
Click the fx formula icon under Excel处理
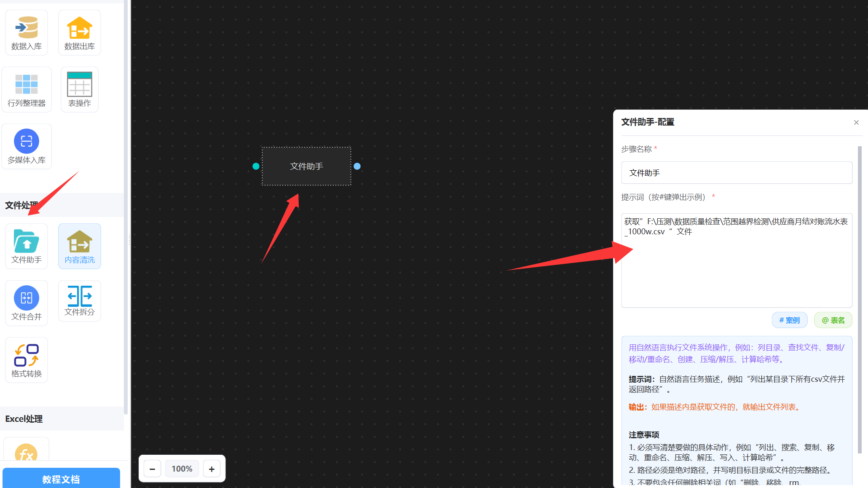click(26, 453)
